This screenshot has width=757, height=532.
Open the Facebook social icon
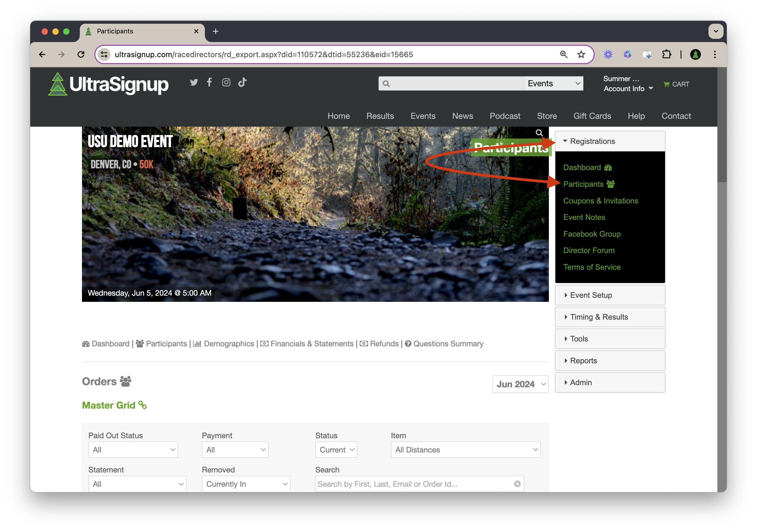click(x=209, y=82)
